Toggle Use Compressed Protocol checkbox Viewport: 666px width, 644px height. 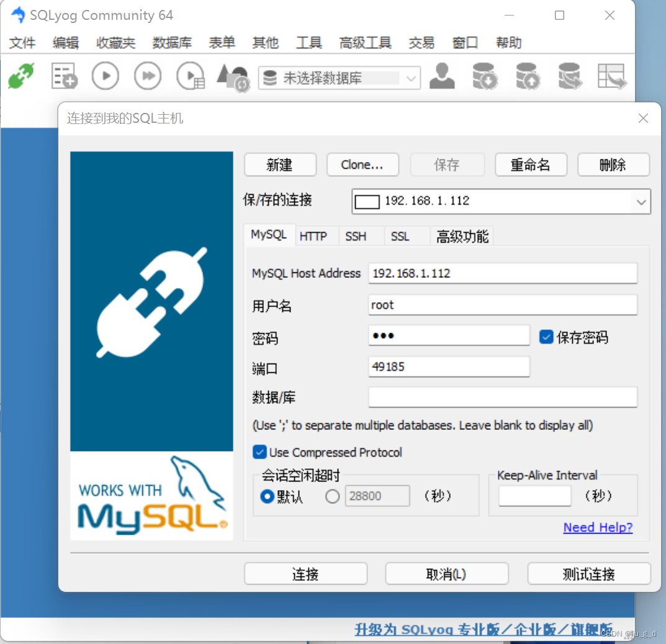click(x=259, y=452)
